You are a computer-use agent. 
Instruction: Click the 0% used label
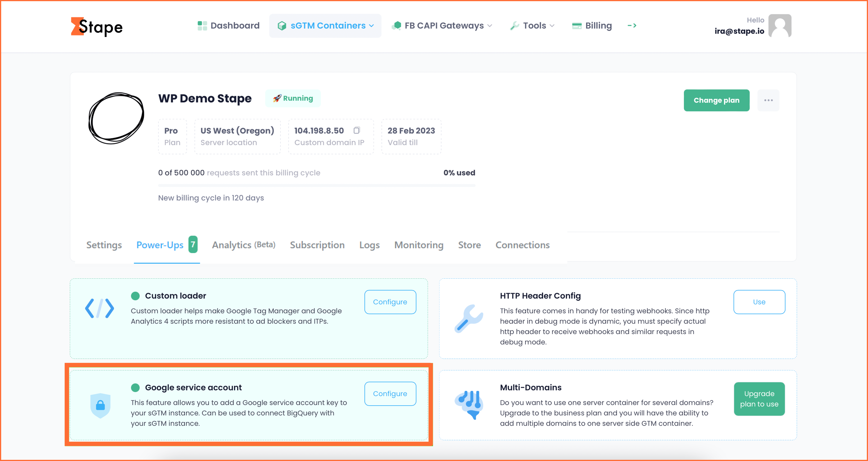459,173
